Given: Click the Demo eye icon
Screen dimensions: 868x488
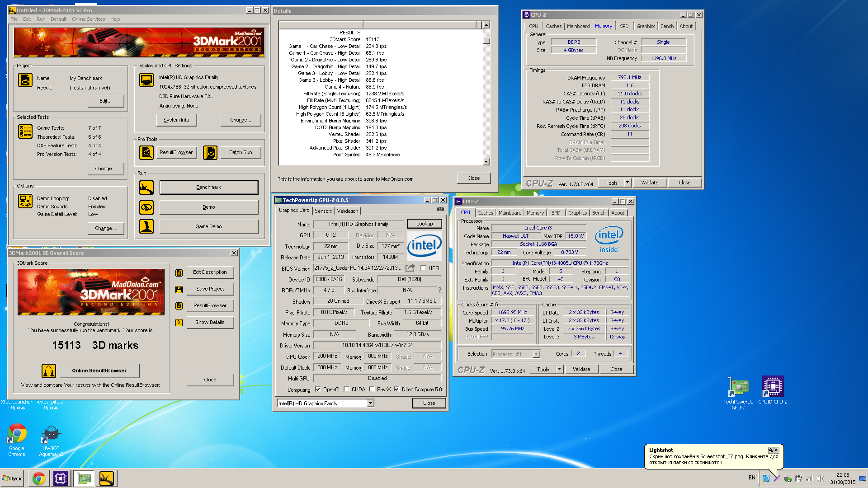Looking at the screenshot, I should tap(146, 207).
